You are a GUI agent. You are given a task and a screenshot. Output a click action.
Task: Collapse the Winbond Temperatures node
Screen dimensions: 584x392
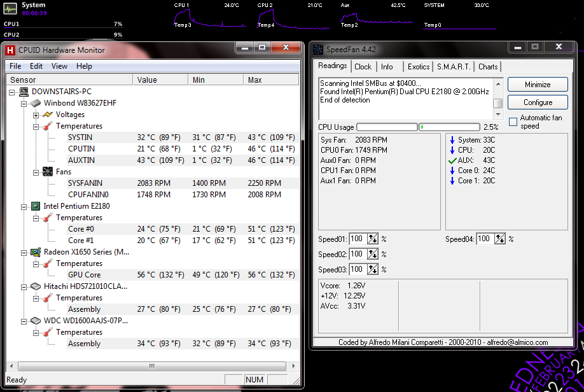(x=36, y=127)
